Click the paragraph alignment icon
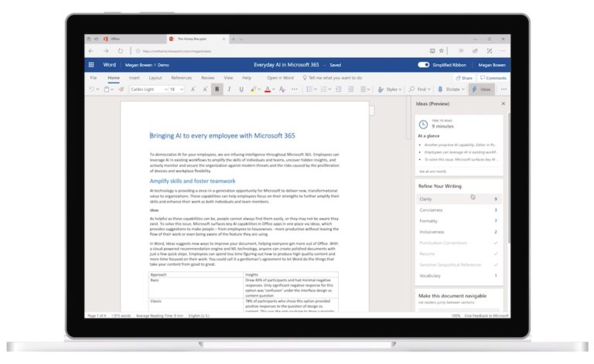This screenshot has height=364, width=594. click(x=363, y=90)
